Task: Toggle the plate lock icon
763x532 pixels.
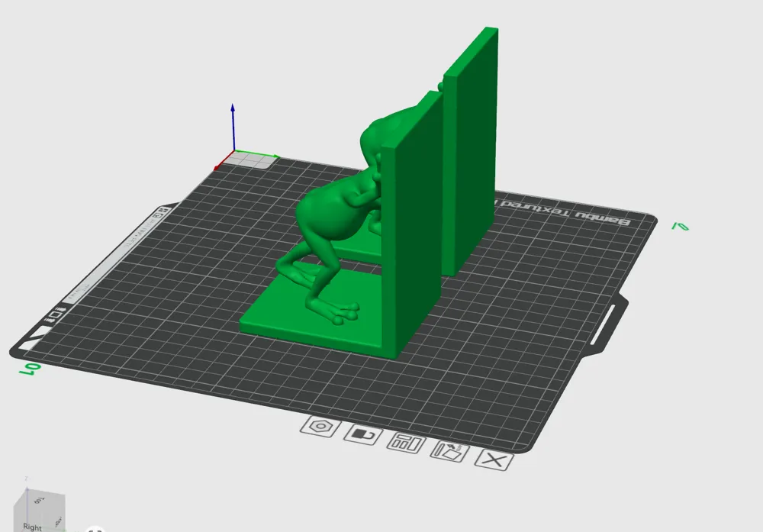Action: pyautogui.click(x=363, y=434)
